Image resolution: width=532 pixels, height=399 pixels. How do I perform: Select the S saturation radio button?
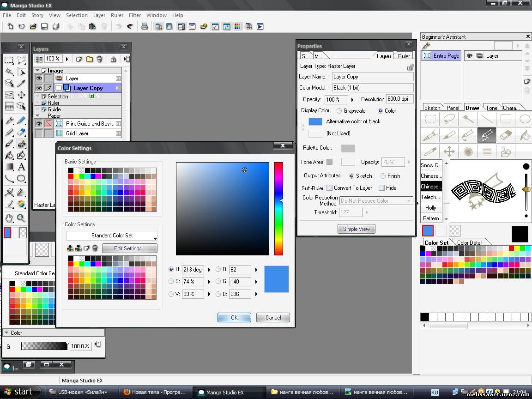(x=171, y=281)
